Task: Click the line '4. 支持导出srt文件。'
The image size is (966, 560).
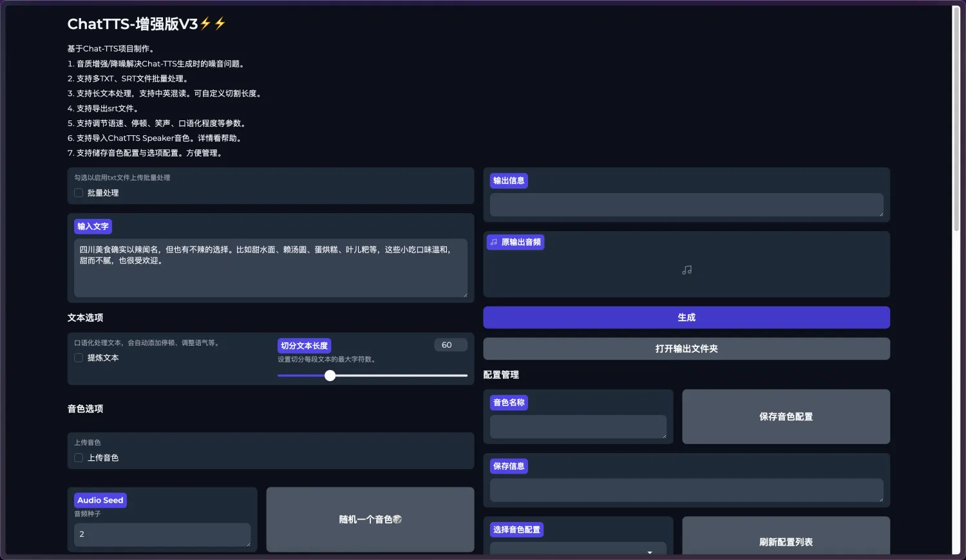Action: (x=103, y=109)
